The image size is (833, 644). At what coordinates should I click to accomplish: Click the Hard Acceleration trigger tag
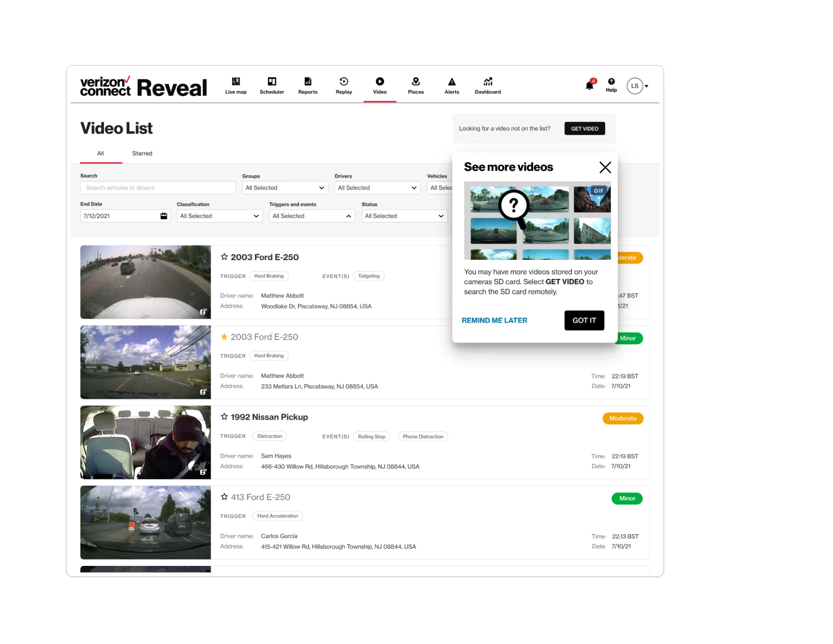278,516
